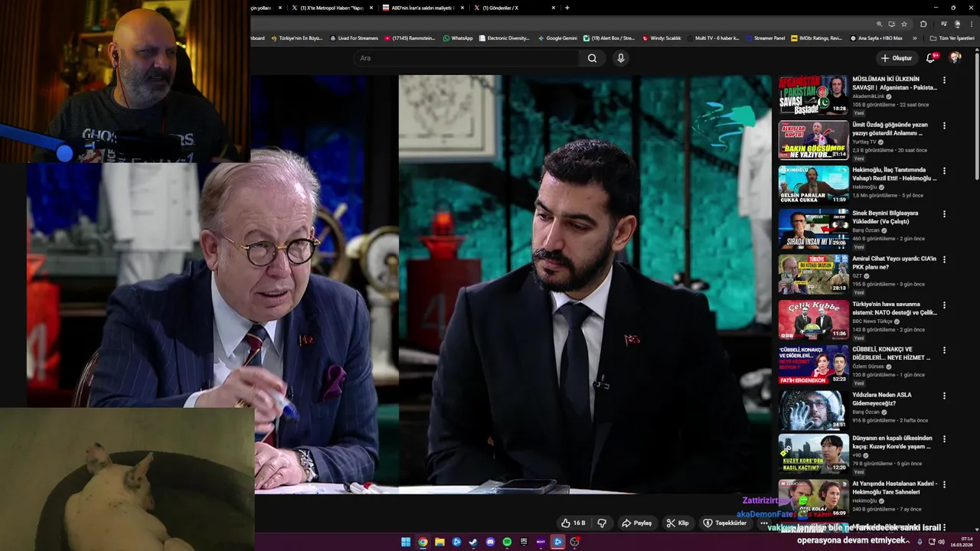Bookmark this page with star icon
The width and height of the screenshot is (980, 551).
click(904, 24)
